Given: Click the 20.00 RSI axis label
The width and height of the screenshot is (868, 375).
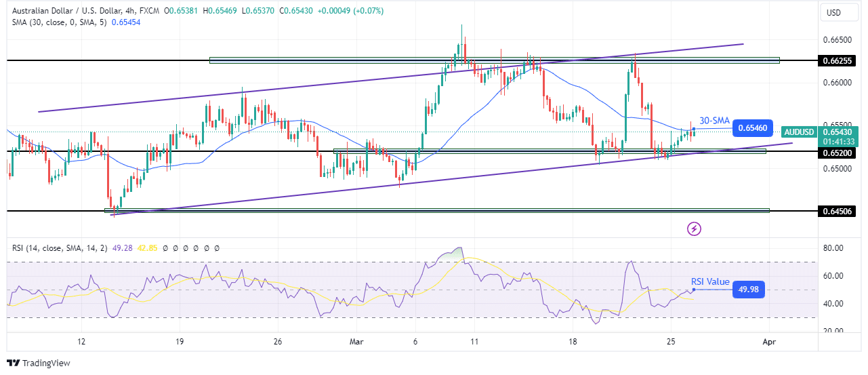Looking at the screenshot, I should [x=833, y=331].
